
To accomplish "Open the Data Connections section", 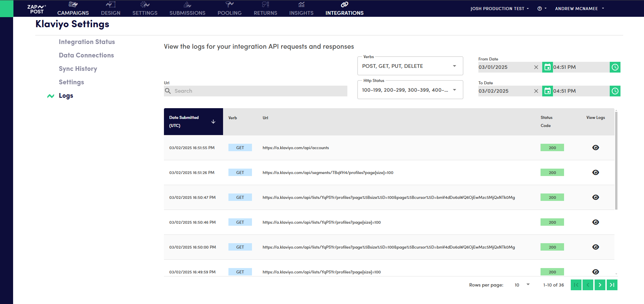I will (86, 55).
